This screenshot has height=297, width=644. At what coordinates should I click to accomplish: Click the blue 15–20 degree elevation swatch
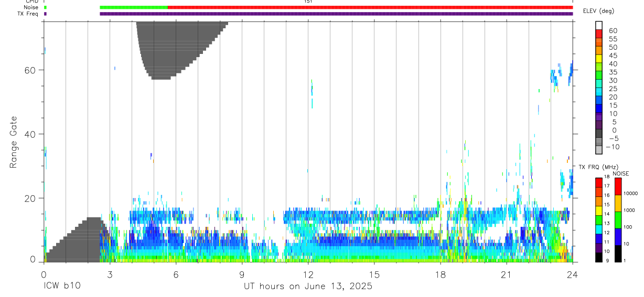click(599, 101)
